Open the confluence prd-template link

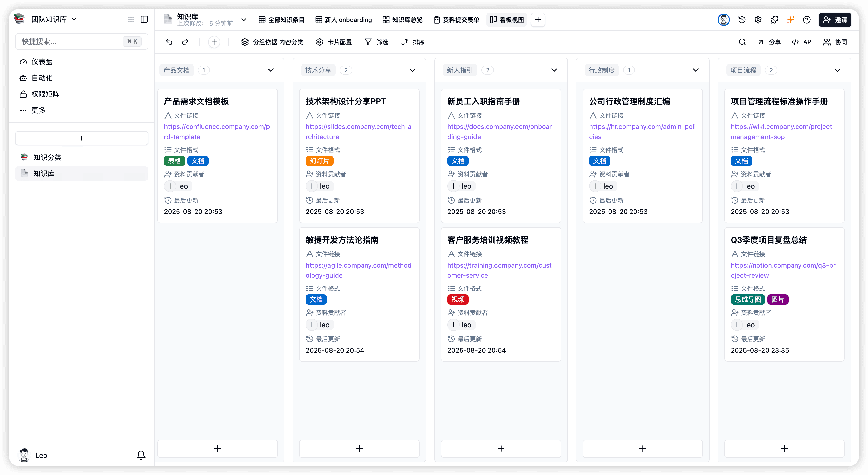pos(217,132)
